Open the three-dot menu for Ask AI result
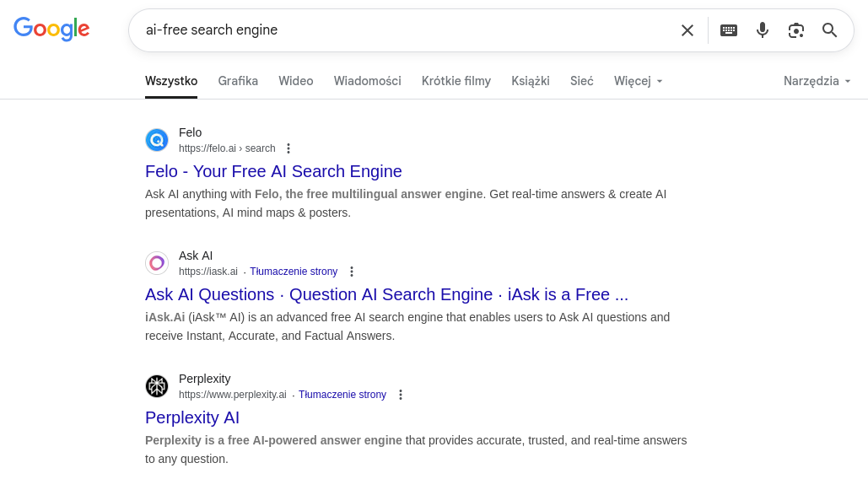Screen dimensions: 868x479 click(352, 272)
